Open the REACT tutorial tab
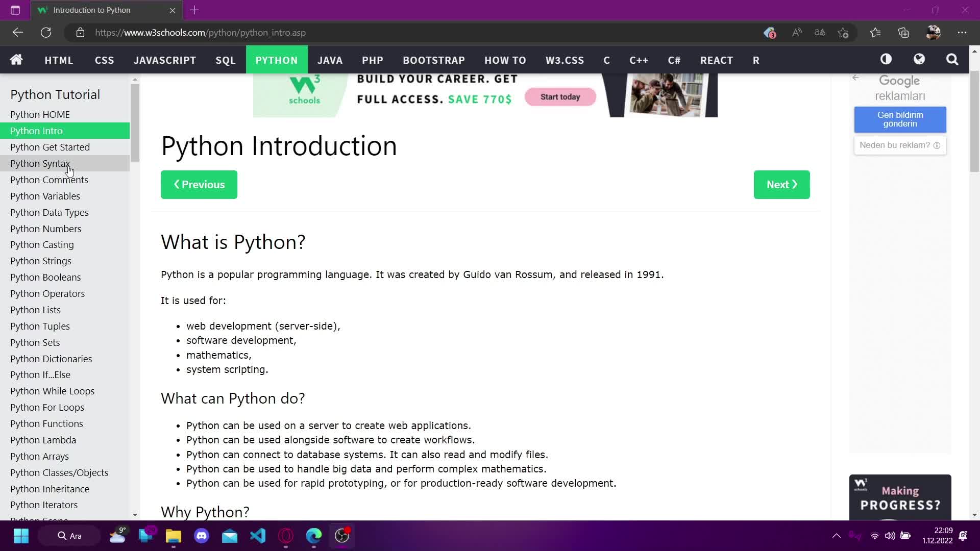 point(717,60)
